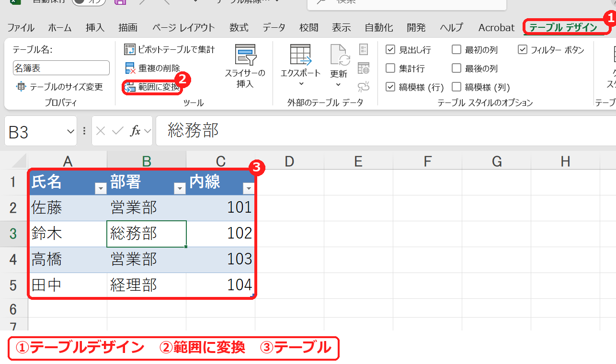The height and width of the screenshot is (364, 616).
Task: Enable the 最初の列 checkbox
Action: coord(456,50)
